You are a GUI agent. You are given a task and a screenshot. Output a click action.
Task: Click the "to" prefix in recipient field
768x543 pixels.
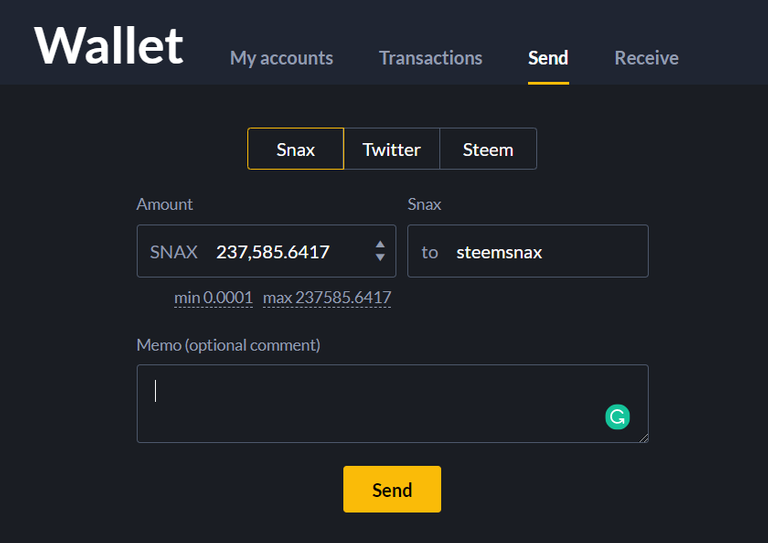tap(430, 253)
